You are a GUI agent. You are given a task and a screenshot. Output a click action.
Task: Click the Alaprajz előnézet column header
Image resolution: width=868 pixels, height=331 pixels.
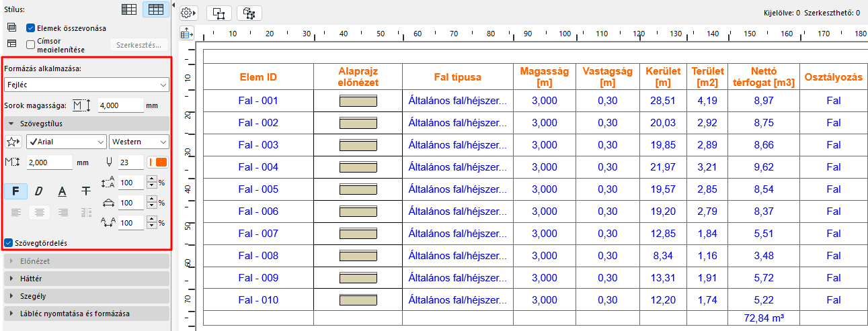tap(358, 77)
